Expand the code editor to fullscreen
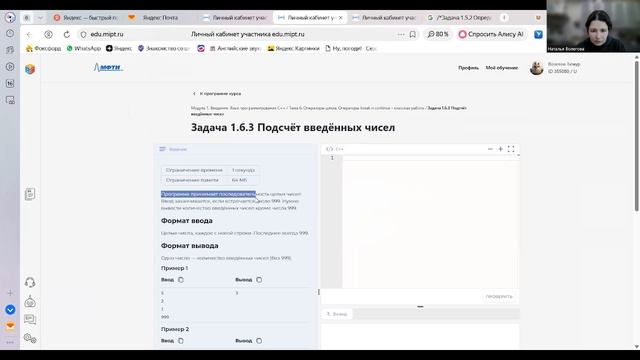The height and width of the screenshot is (360, 640). (x=511, y=149)
